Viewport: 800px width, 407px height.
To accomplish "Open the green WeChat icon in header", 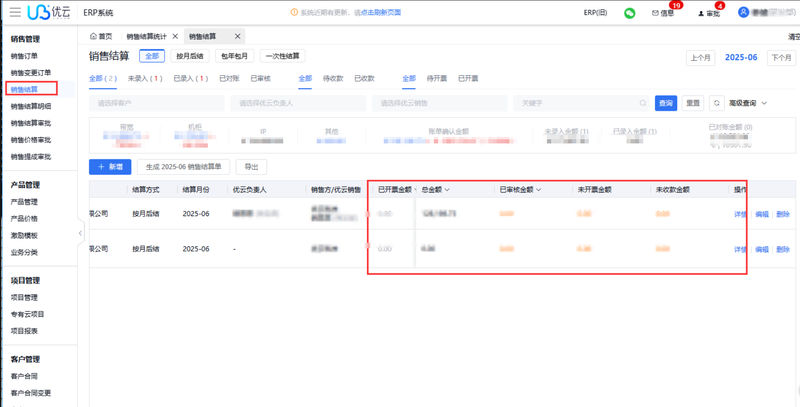I will pos(630,13).
